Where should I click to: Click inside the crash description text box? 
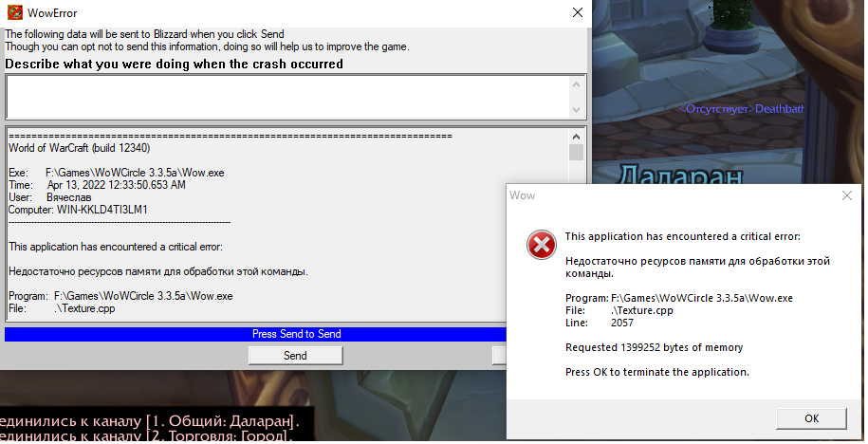click(x=285, y=96)
